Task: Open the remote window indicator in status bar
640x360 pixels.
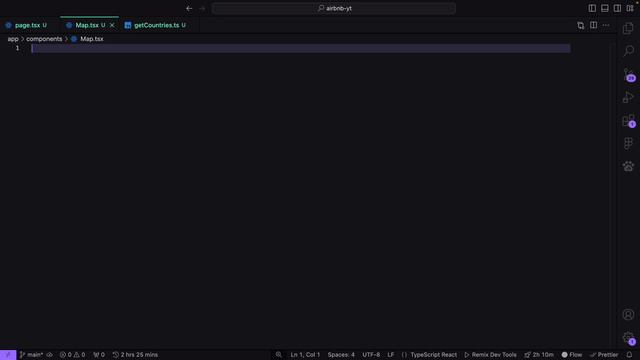Action: tap(8, 355)
